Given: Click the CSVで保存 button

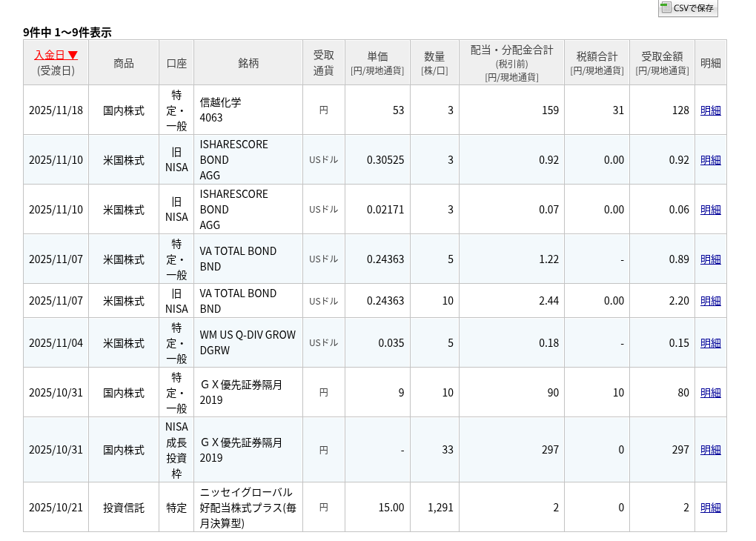Looking at the screenshot, I should pos(688,8).
